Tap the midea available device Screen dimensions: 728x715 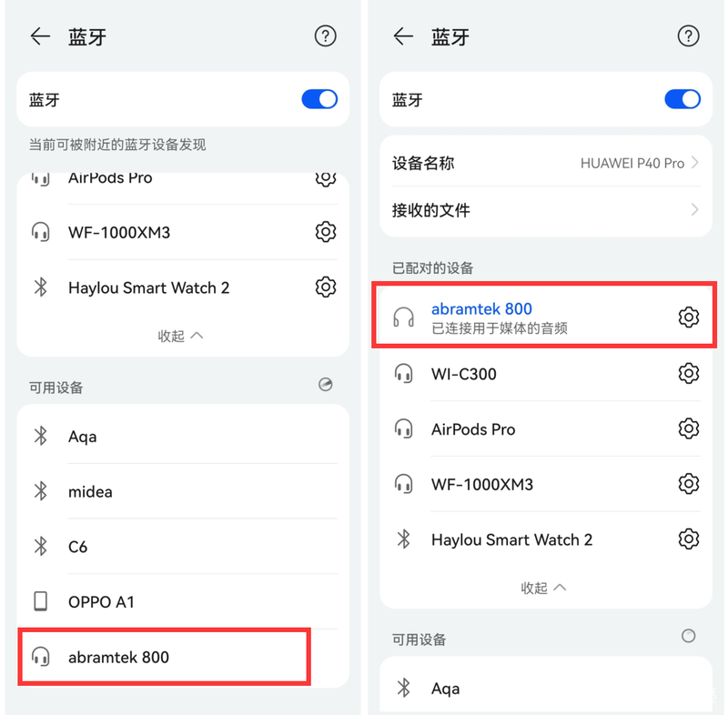[x=183, y=491]
